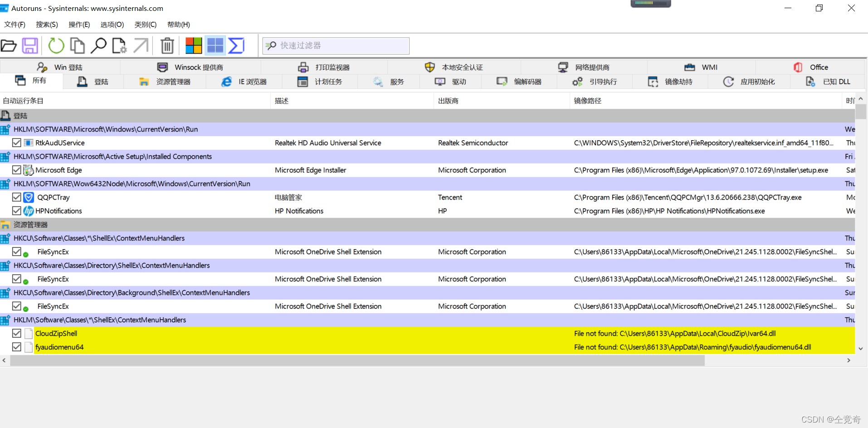The image size is (868, 428).
Task: Open the find magnifier tool
Action: (98, 45)
